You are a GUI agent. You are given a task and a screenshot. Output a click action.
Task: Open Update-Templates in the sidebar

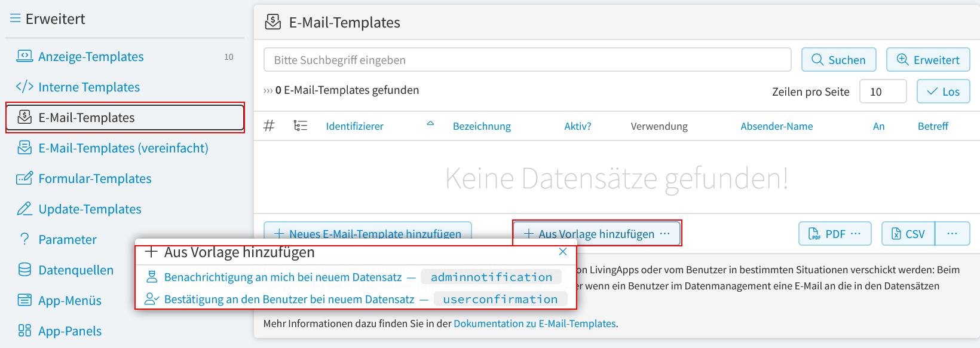(90, 209)
